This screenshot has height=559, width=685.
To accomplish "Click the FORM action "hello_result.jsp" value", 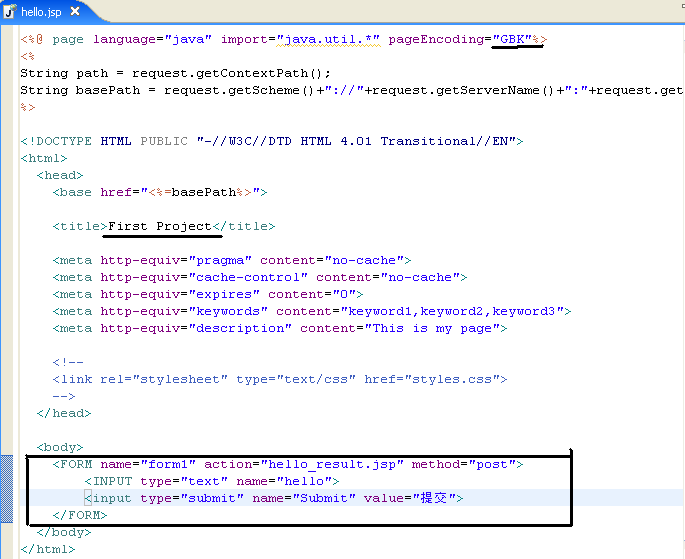I will [332, 464].
